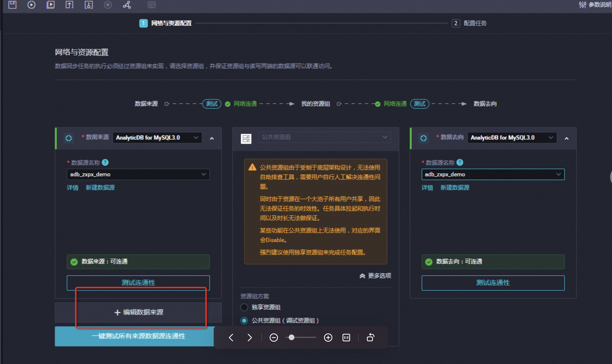Click the zoom slider handle
Image resolution: width=612 pixels, height=364 pixels.
tap(291, 338)
